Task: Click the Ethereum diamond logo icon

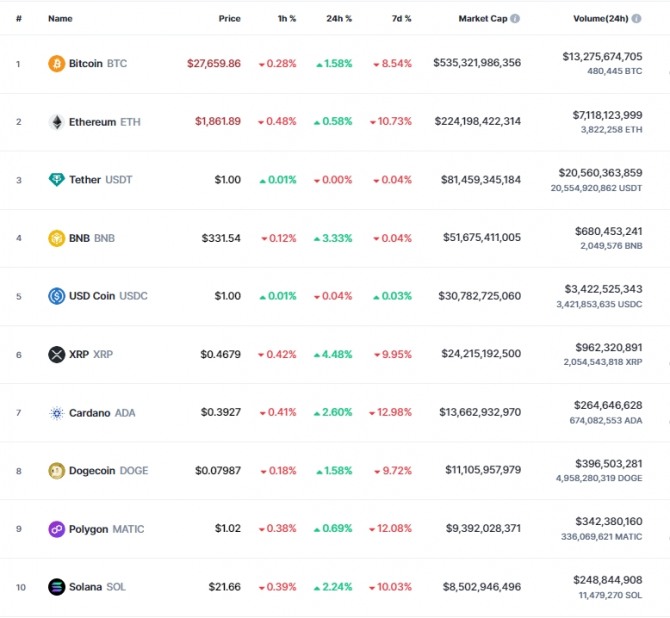Action: pos(56,122)
